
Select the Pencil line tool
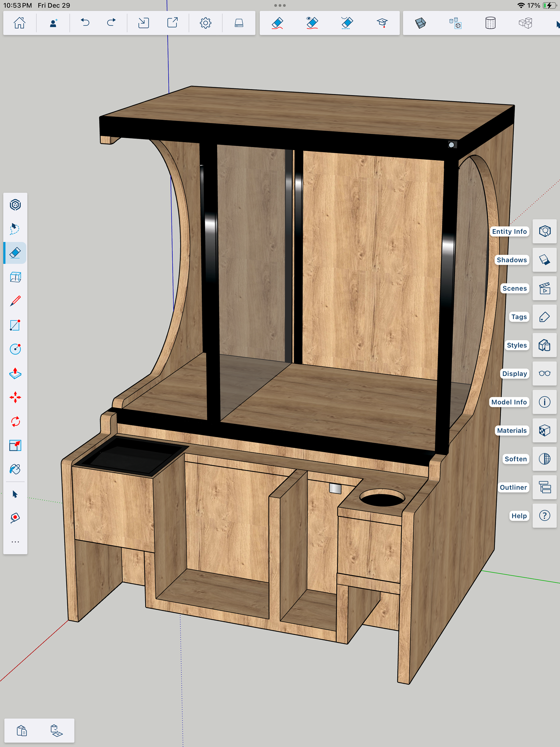15,301
